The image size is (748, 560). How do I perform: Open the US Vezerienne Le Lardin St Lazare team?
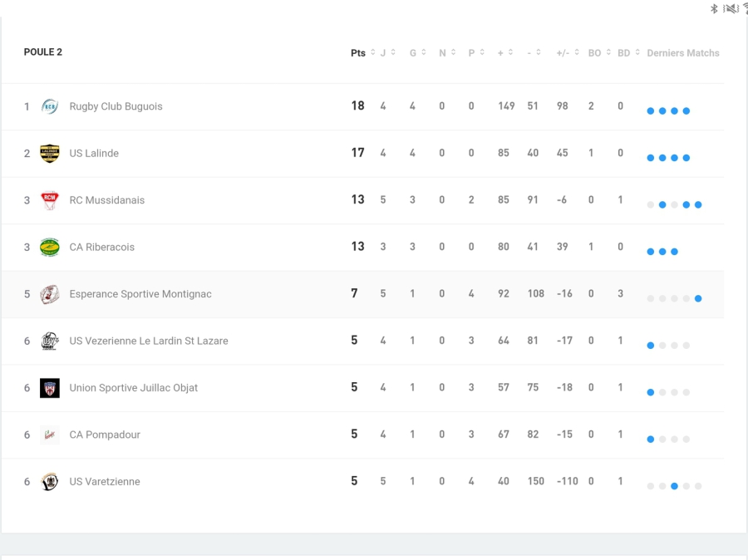tap(148, 341)
